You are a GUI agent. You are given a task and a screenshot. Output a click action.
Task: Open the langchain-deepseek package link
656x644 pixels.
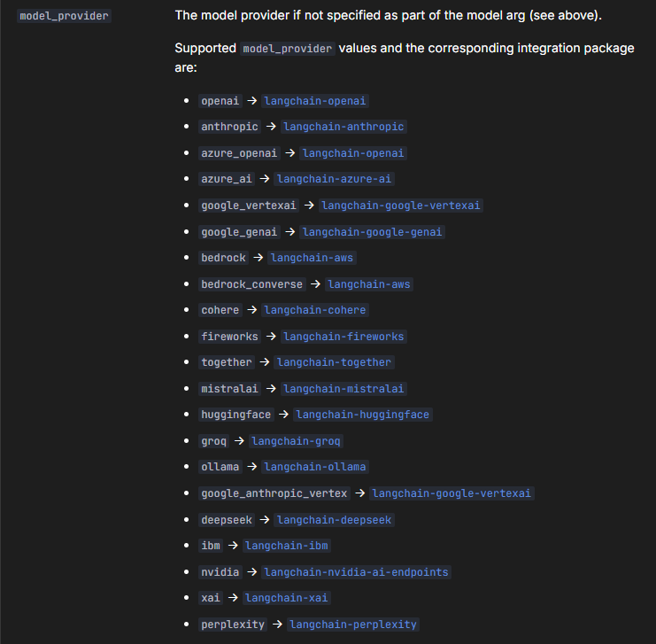pyautogui.click(x=334, y=520)
